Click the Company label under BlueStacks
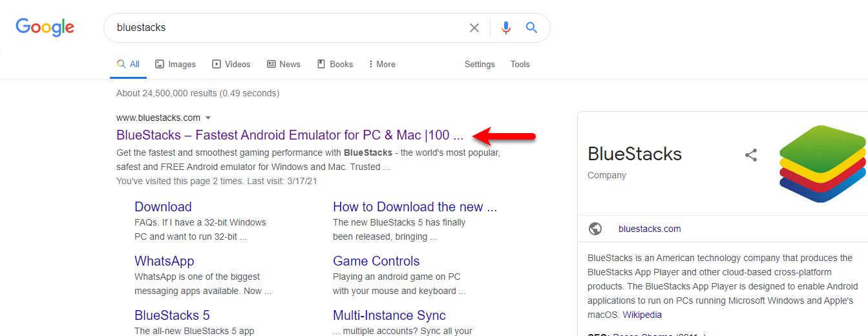The image size is (868, 336). [x=607, y=175]
